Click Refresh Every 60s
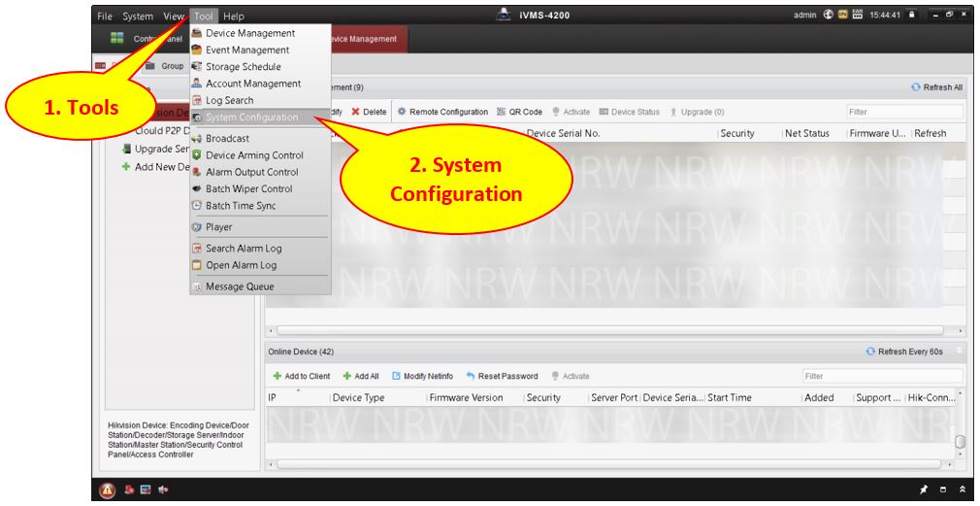Viewport: 980px width, 506px height. (904, 352)
